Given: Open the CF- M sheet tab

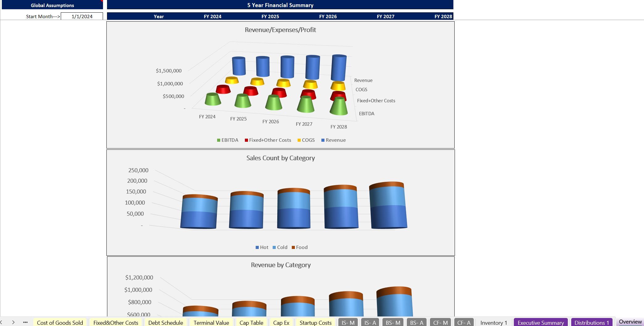Looking at the screenshot, I should point(440,322).
